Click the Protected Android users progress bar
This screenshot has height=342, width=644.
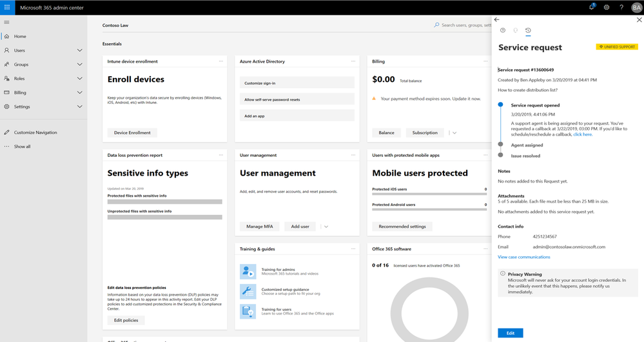tap(429, 209)
